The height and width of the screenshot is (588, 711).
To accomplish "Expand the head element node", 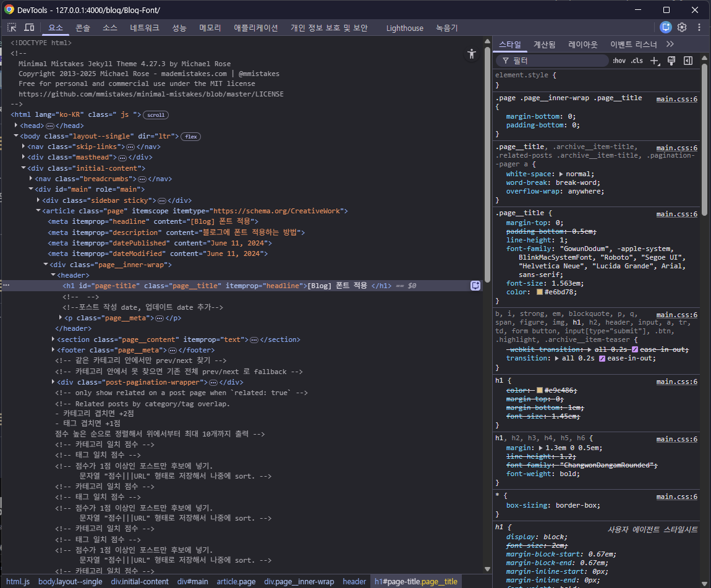I will 17,126.
